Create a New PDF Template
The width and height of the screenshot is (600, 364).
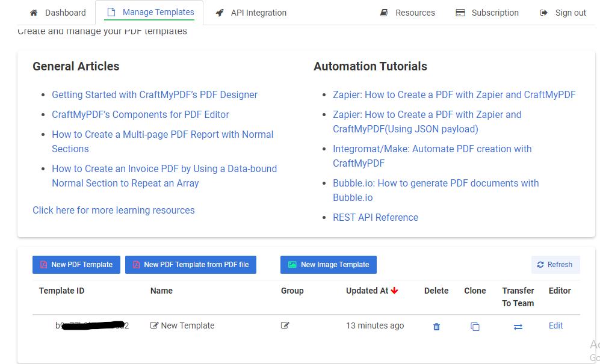(x=76, y=265)
